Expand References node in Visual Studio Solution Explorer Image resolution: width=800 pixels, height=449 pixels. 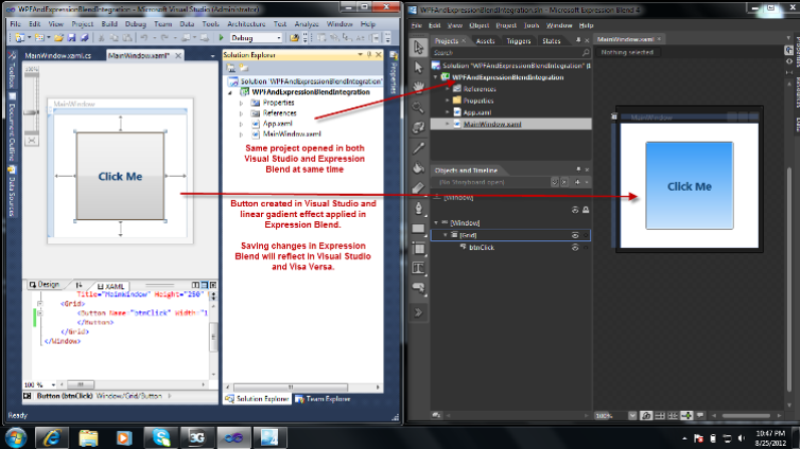tap(241, 113)
